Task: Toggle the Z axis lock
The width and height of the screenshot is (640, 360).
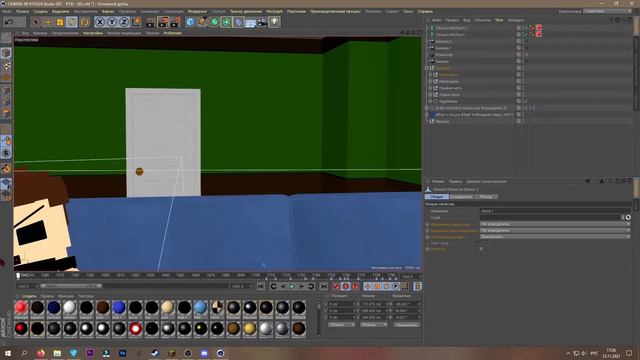Action: tap(124, 22)
